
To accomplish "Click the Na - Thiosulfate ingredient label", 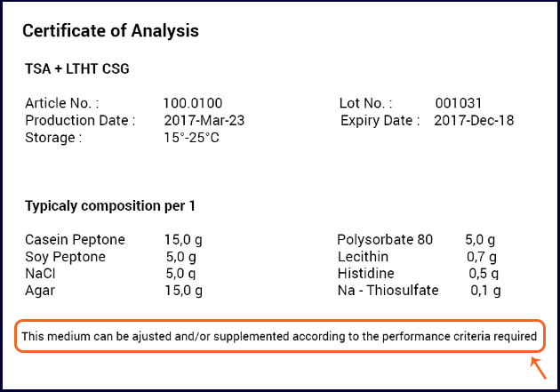I will pos(388,291).
